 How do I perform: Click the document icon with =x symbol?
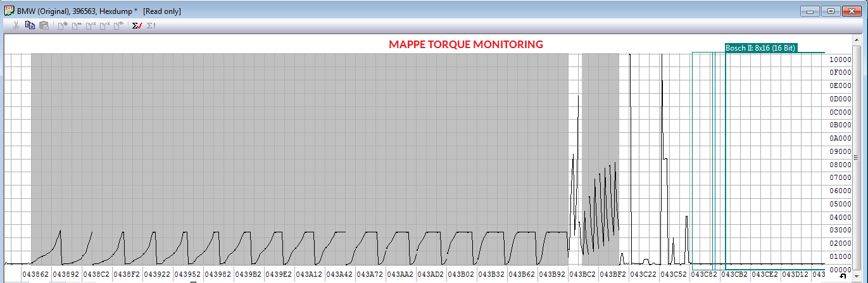(x=90, y=26)
